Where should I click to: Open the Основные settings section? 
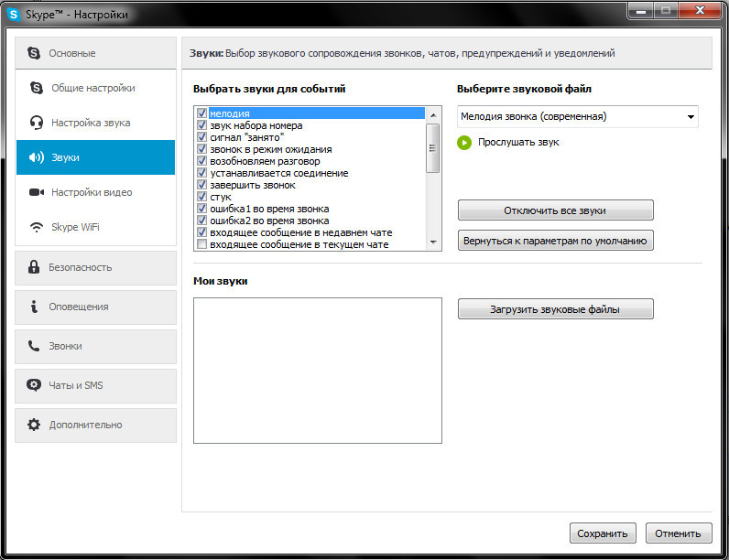[95, 53]
